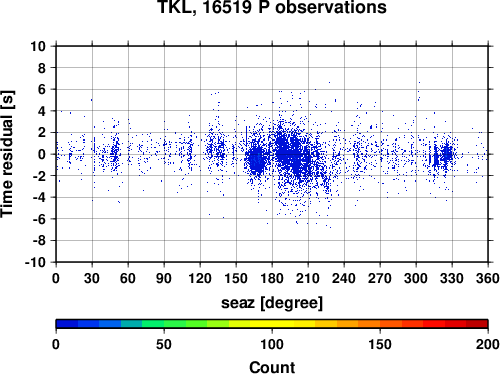Click the 'seaz [degree]' x-axis label

click(272, 303)
